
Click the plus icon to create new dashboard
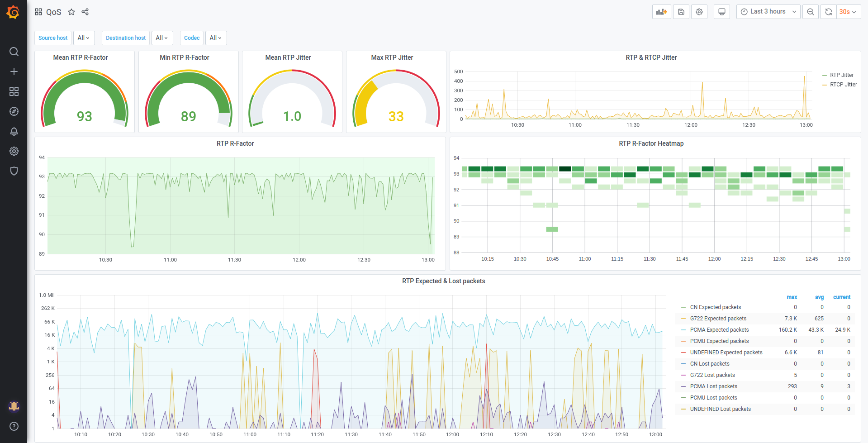point(14,71)
